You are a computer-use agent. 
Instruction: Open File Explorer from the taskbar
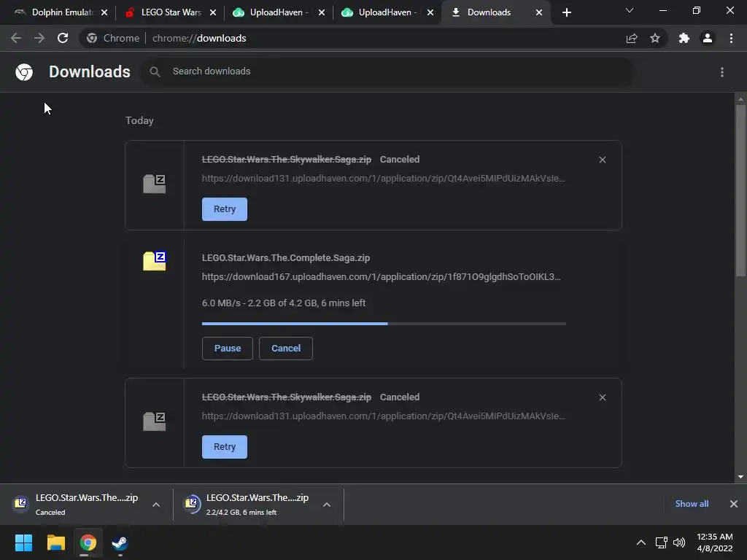[55, 542]
